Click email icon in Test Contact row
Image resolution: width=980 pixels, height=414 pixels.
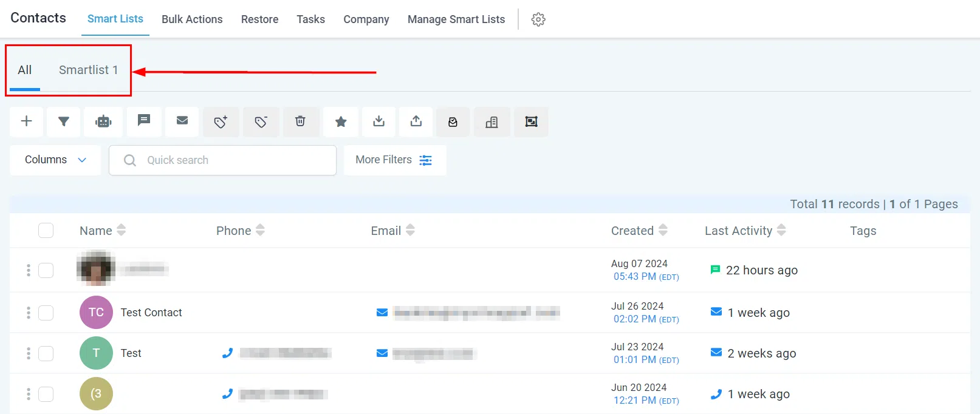pyautogui.click(x=382, y=313)
